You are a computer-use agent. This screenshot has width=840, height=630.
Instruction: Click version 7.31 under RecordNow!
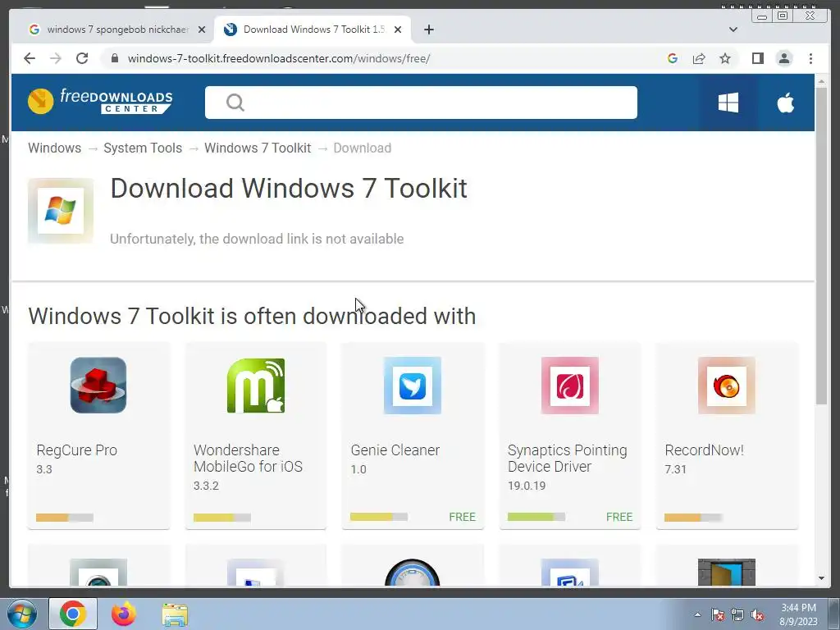(675, 469)
